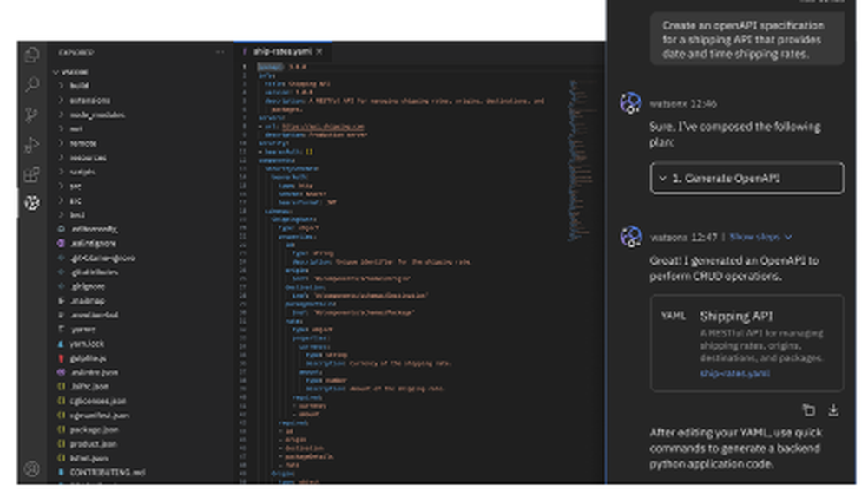Collapse the vscode root folder
Image resolution: width=868 pixels, height=504 pixels.
click(72, 72)
